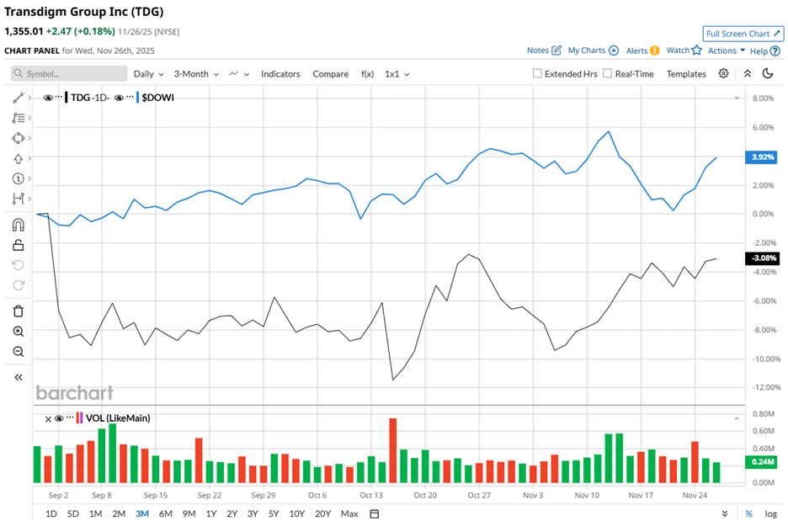Select the 3M range button
788x532 pixels.
(x=142, y=513)
